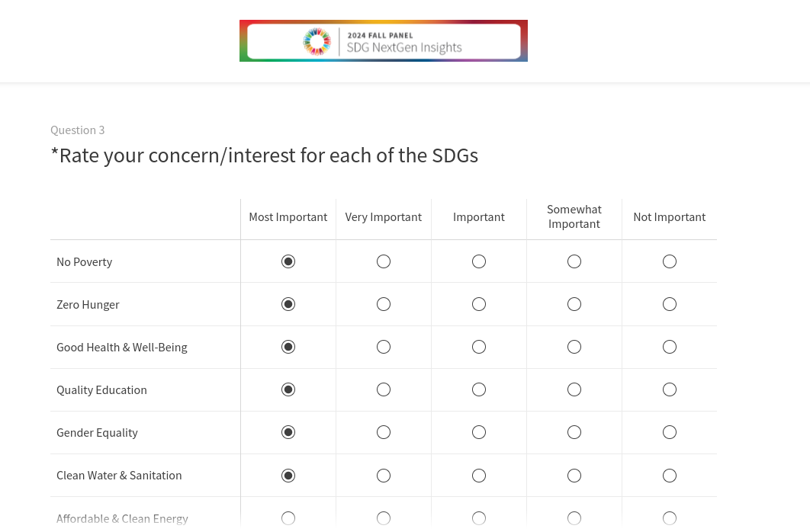
Task: Pick Somewhat Important for Zero Hunger
Action: click(x=574, y=304)
